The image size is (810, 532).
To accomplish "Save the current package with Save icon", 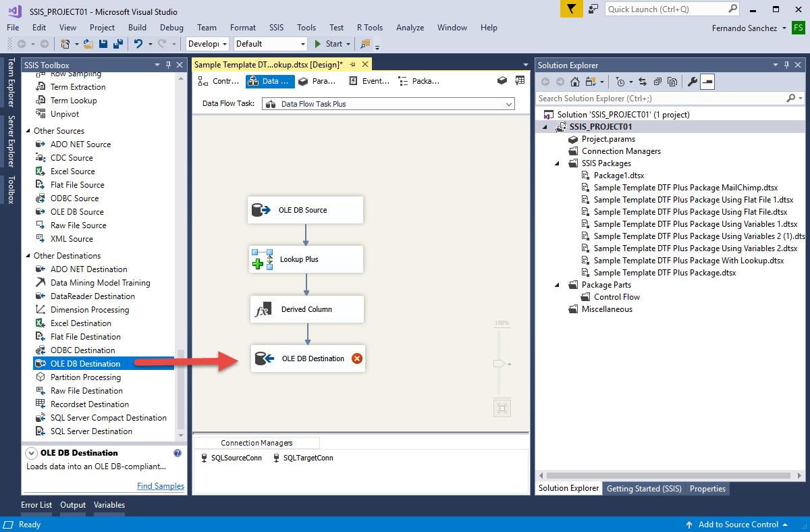I will [x=103, y=44].
